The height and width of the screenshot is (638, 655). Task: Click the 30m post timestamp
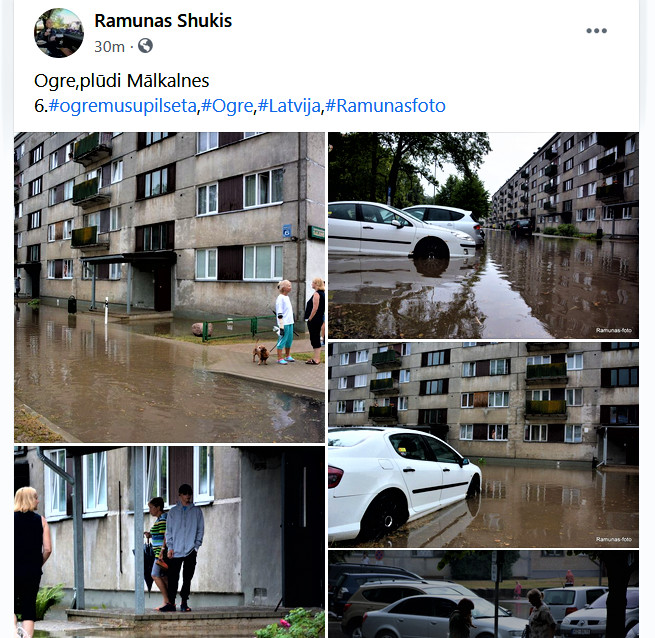pos(109,46)
